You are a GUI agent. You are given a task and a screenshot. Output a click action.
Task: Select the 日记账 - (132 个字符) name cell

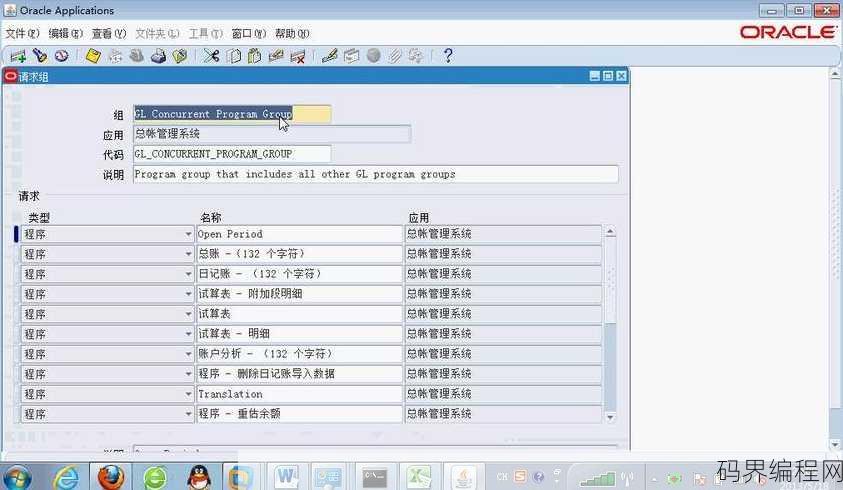tap(299, 274)
